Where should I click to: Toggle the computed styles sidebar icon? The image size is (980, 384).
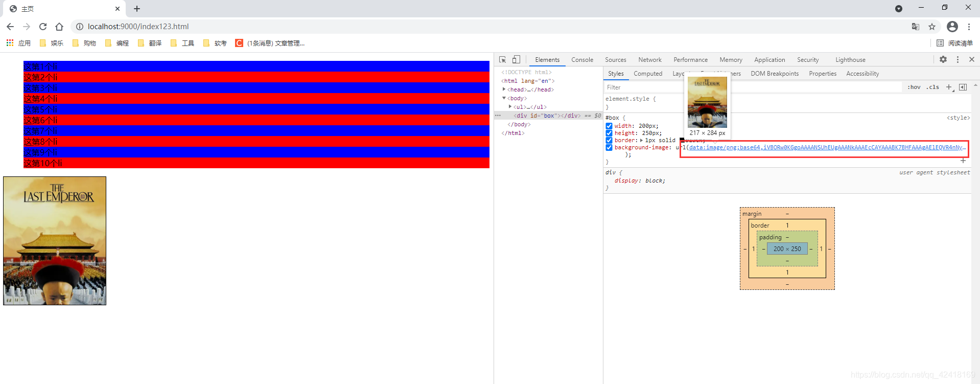coord(963,87)
